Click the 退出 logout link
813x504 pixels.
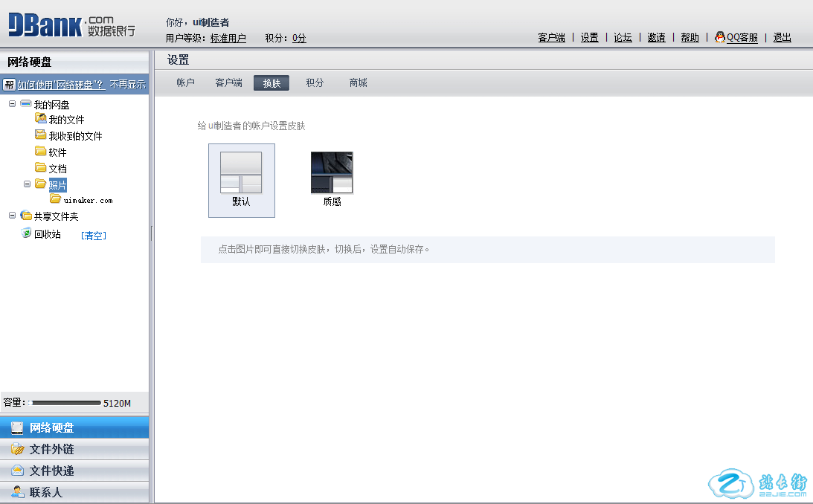pyautogui.click(x=782, y=38)
